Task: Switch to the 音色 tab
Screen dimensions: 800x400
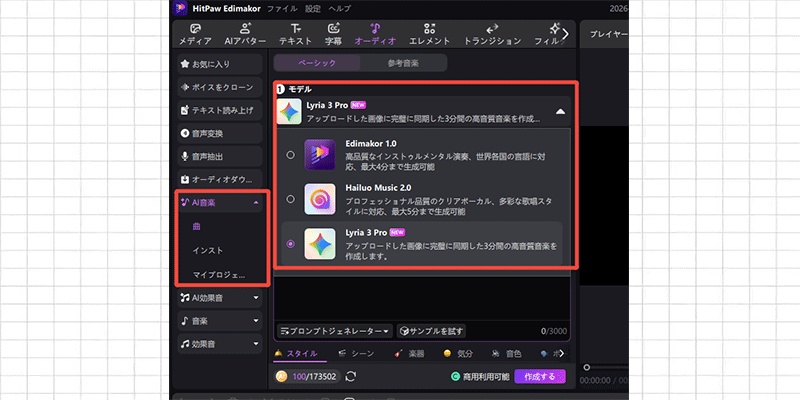Action: tap(507, 354)
